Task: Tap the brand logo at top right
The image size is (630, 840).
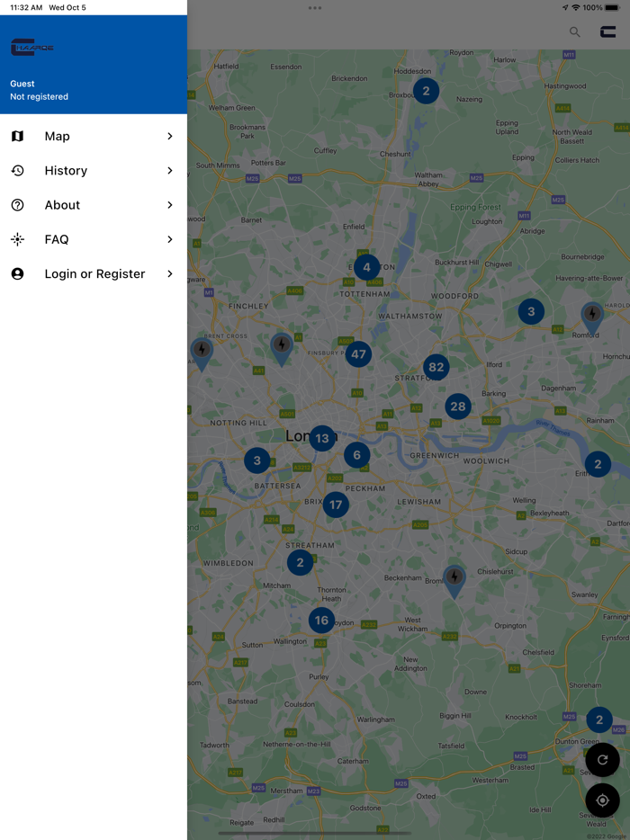Action: tap(608, 31)
